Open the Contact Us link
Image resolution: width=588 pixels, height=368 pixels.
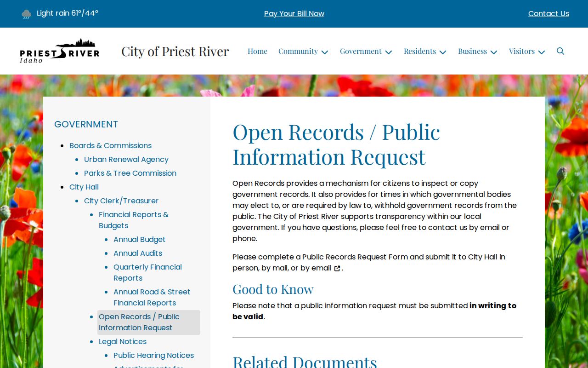coord(548,14)
